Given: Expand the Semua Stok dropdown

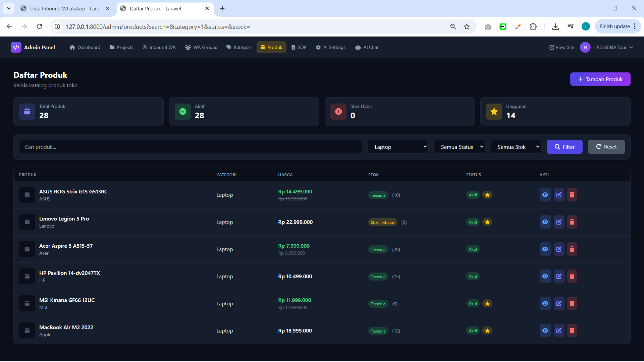Looking at the screenshot, I should tap(516, 147).
